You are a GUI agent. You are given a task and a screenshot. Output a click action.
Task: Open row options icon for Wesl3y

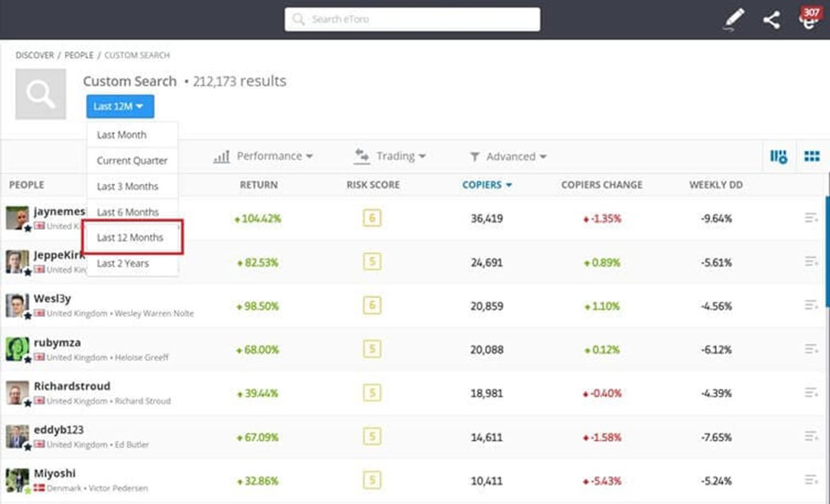click(811, 305)
